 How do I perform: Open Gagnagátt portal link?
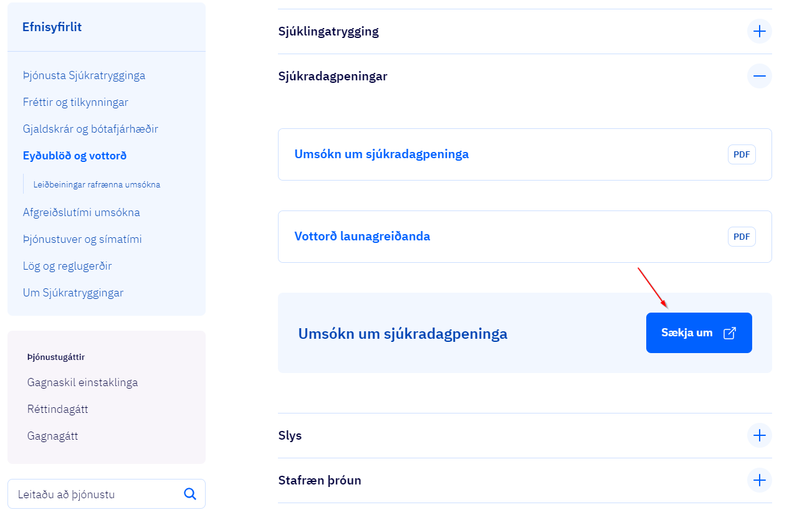point(52,436)
